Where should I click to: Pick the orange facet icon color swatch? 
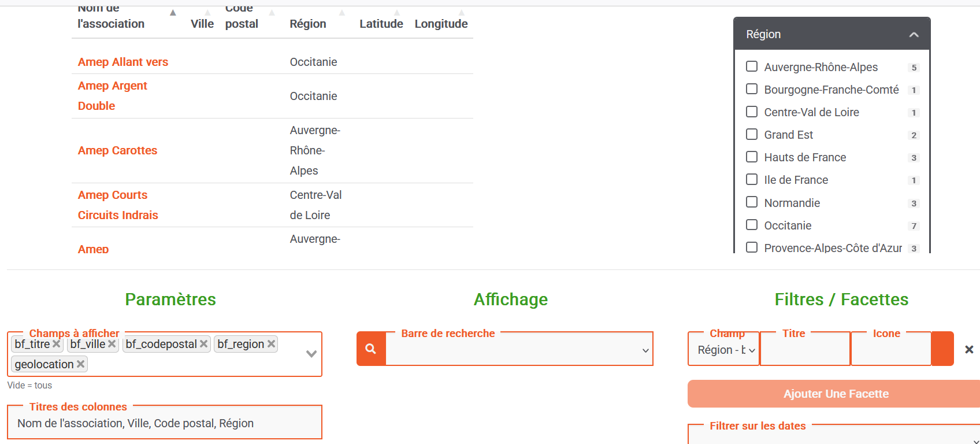(942, 349)
